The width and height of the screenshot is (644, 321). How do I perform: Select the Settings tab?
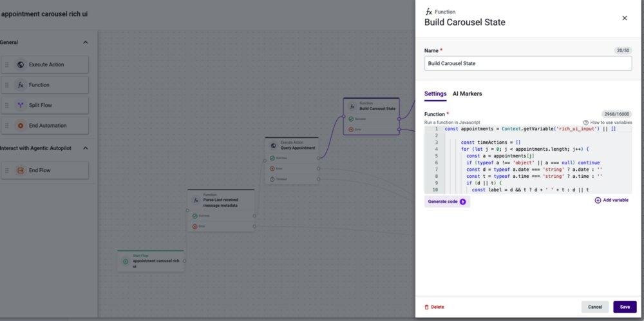(x=435, y=93)
